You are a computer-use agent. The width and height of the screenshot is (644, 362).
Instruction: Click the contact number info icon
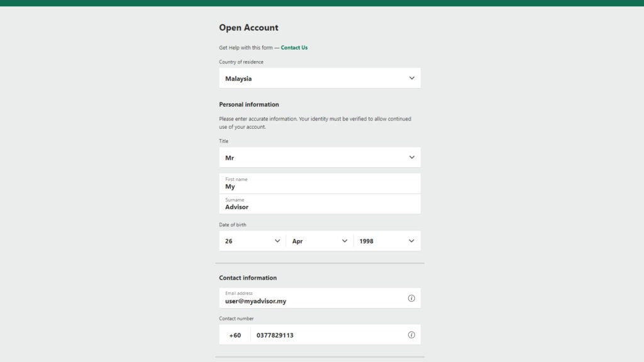[411, 335]
